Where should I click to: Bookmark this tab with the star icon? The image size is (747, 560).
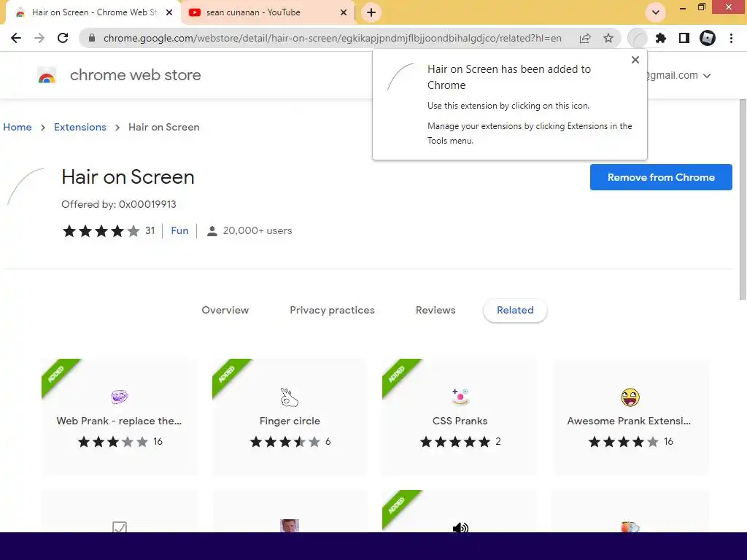pos(608,38)
